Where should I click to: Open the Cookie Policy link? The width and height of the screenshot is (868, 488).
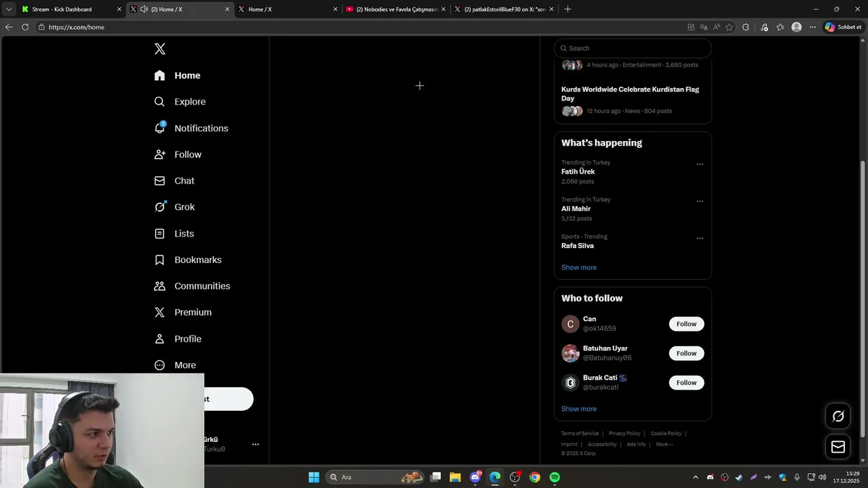click(666, 434)
